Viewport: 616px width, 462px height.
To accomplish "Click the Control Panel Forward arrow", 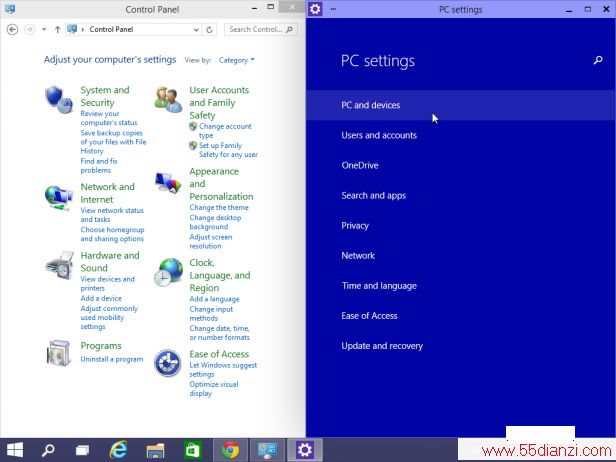I will (29, 29).
